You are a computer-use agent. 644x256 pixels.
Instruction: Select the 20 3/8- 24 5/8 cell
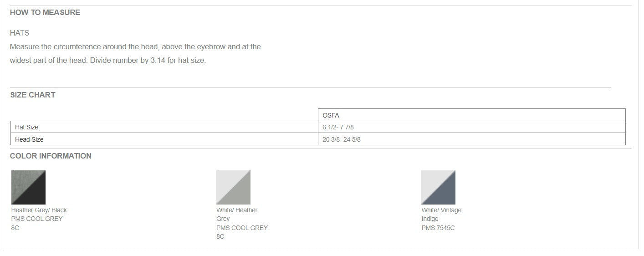(341, 139)
